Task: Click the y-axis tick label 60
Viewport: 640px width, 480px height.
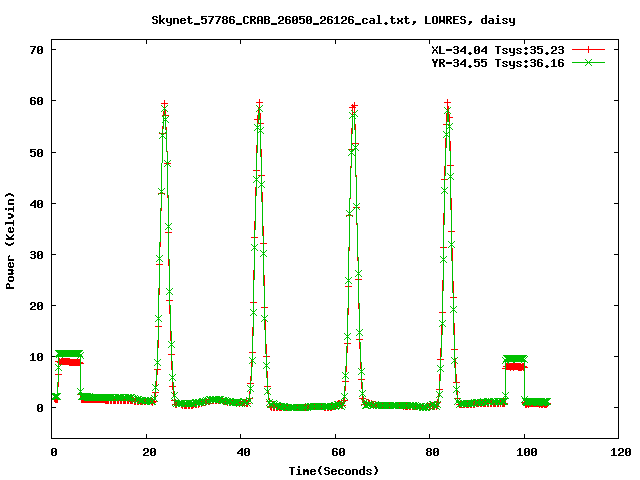Action: pyautogui.click(x=36, y=101)
